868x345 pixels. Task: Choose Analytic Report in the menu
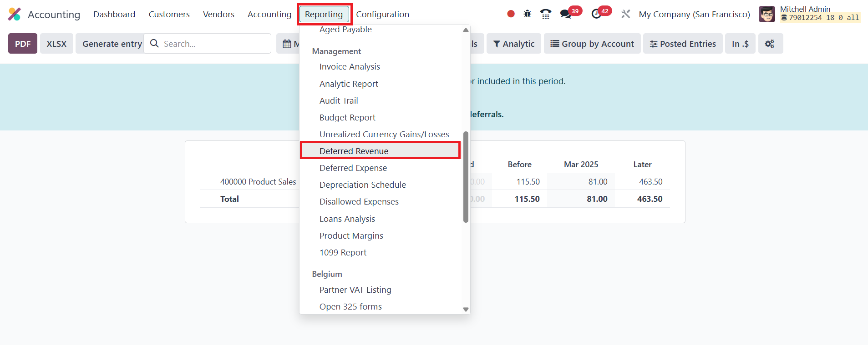click(349, 84)
